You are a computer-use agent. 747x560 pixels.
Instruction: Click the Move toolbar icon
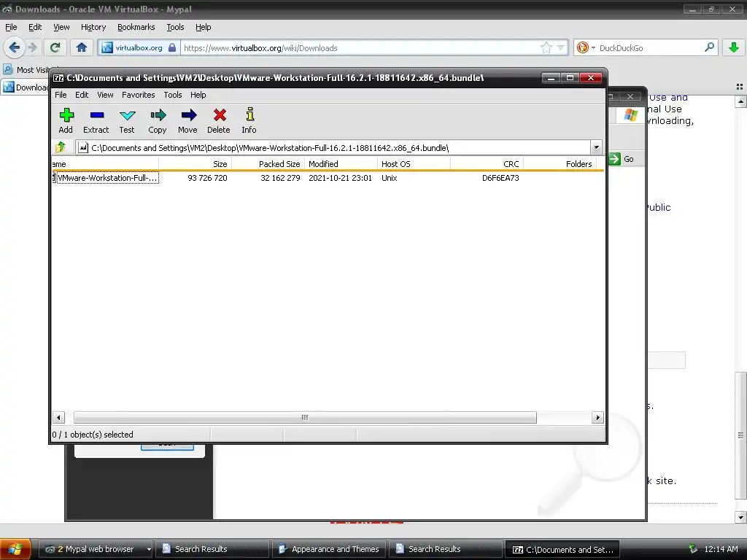(x=188, y=120)
